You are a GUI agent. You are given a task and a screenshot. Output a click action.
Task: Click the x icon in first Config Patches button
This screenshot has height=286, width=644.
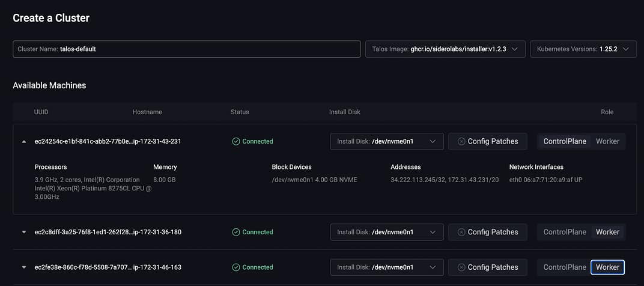tap(461, 141)
